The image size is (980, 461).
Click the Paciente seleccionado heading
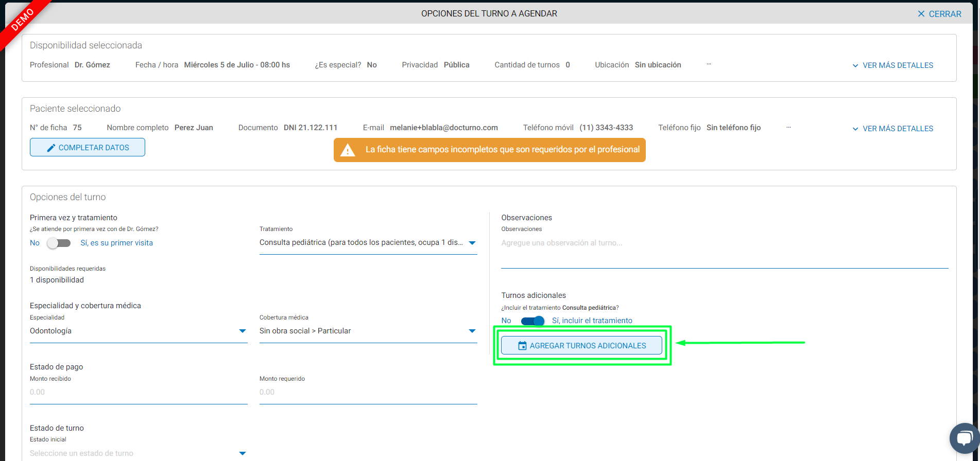(x=75, y=109)
